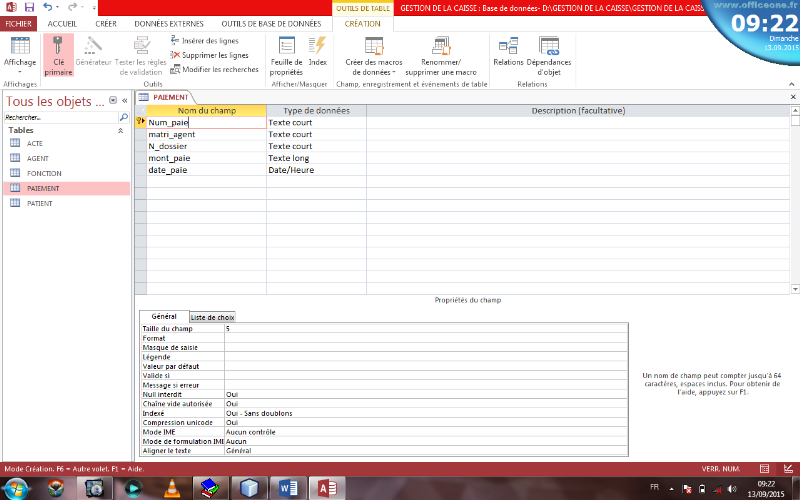Collapse the Tables group
The height and width of the screenshot is (500, 800).
[x=121, y=130]
